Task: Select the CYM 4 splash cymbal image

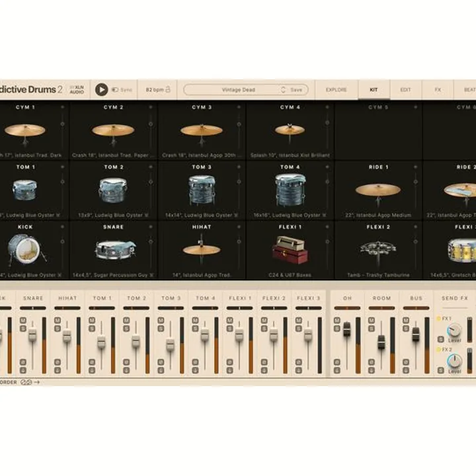Action: [x=290, y=132]
